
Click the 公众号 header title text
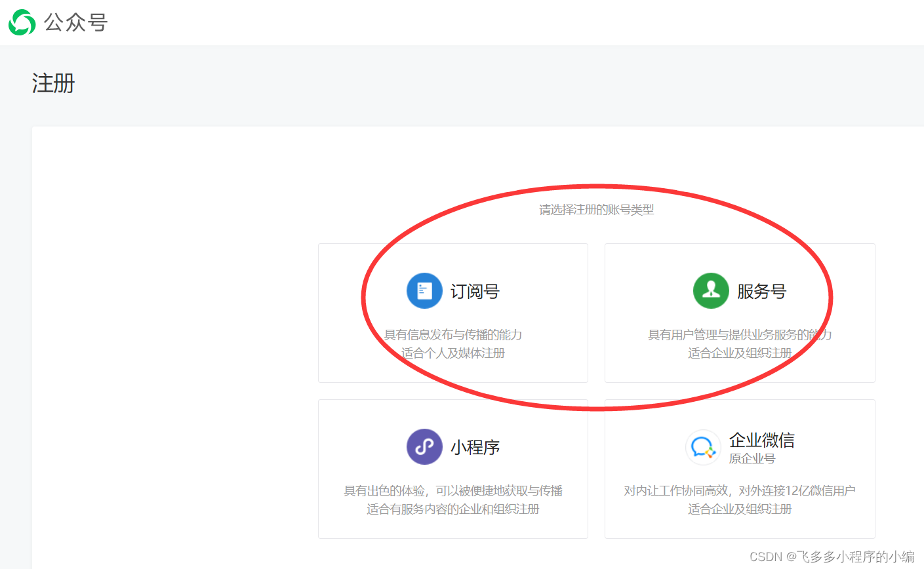click(75, 22)
